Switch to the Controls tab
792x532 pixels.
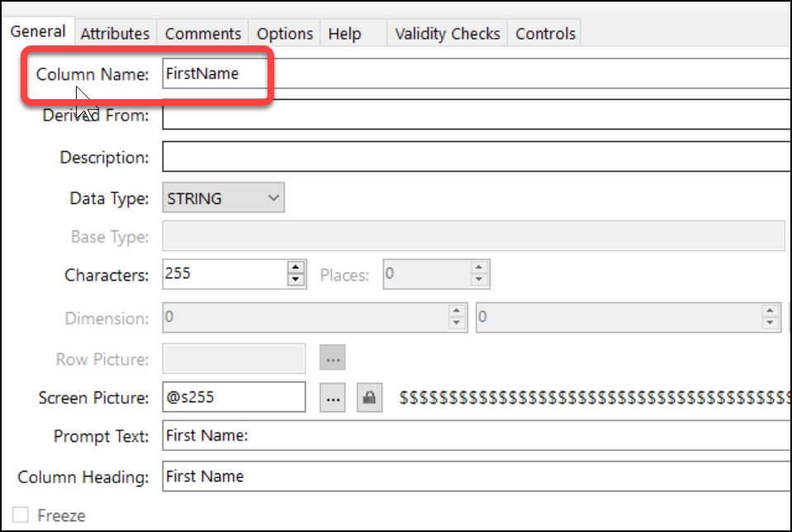click(545, 34)
